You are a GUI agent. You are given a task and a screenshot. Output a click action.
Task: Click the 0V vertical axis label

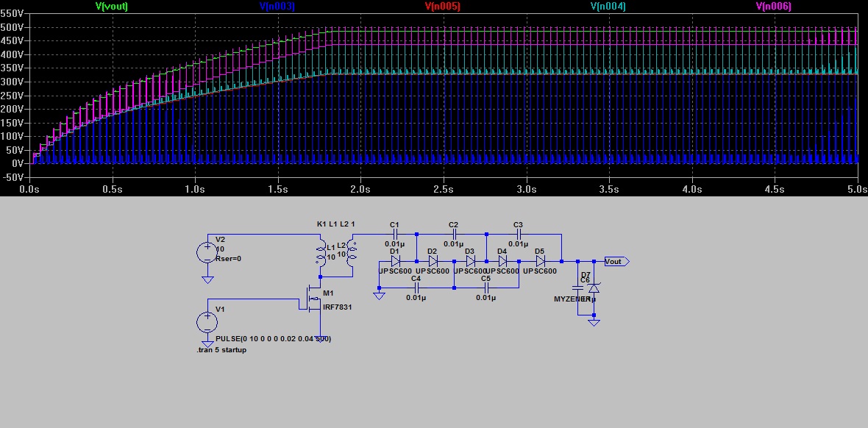19,163
